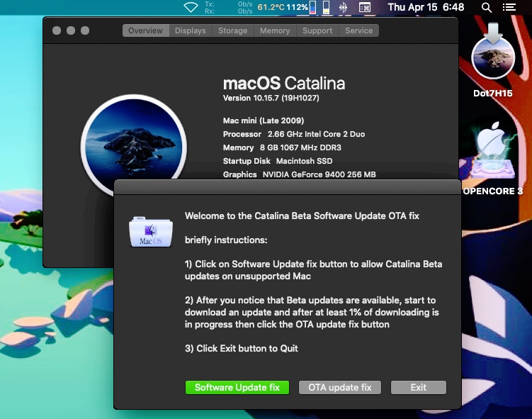Image resolution: width=532 pixels, height=419 pixels.
Task: Click the green Software Update fix button
Action: (237, 387)
